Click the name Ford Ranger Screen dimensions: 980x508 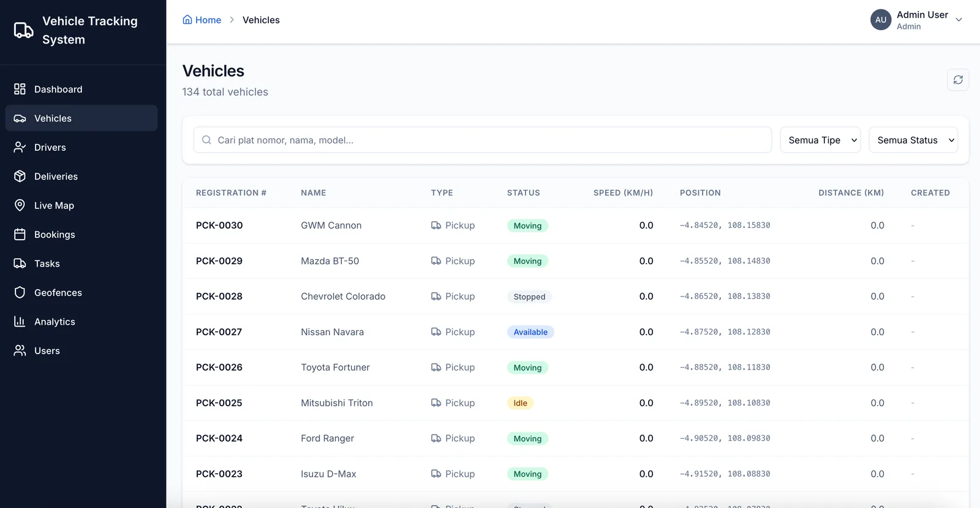click(x=328, y=439)
